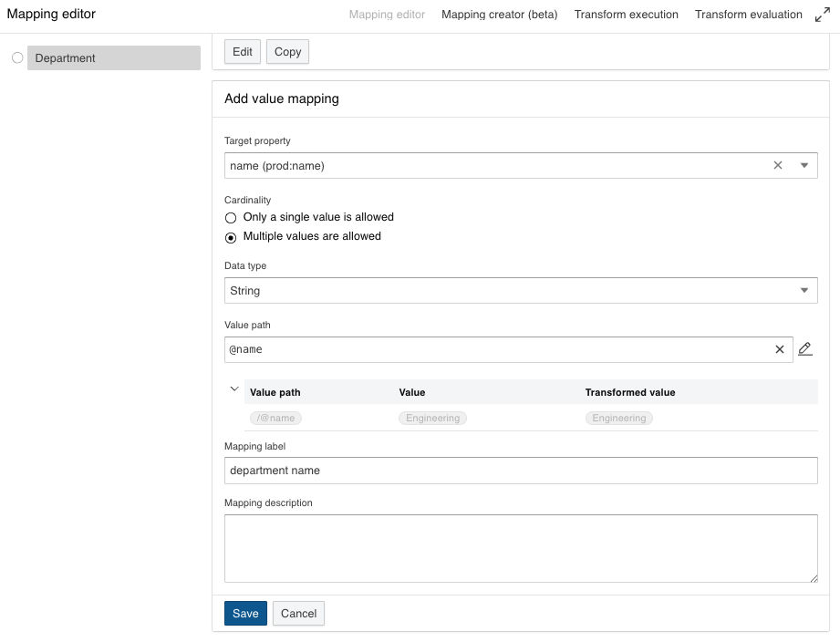The width and height of the screenshot is (840, 642).
Task: Focus the Mapping label field
Action: [x=521, y=471]
